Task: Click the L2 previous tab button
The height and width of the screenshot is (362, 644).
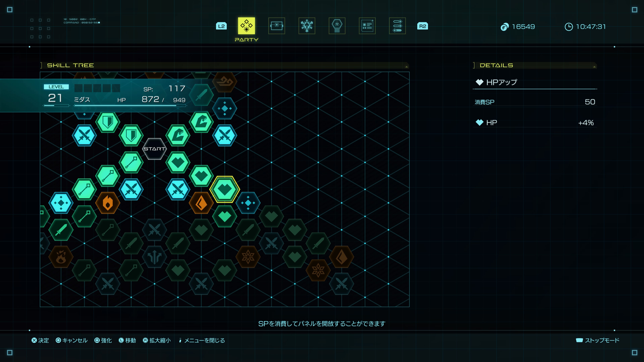Action: click(221, 26)
